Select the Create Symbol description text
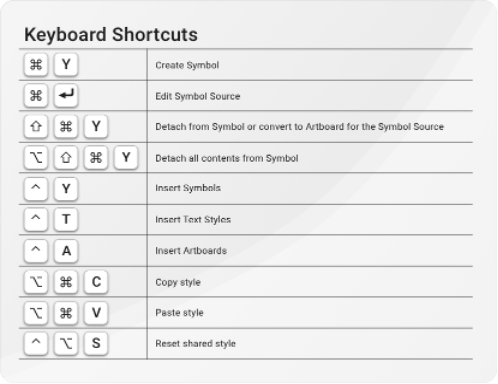Image resolution: width=498 pixels, height=384 pixels. coord(187,65)
